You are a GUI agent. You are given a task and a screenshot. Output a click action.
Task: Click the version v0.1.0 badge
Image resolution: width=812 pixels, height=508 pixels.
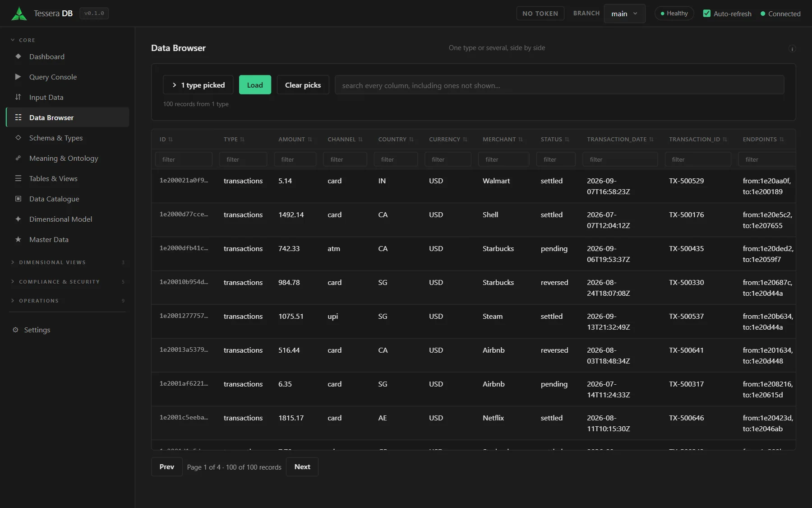click(x=94, y=14)
